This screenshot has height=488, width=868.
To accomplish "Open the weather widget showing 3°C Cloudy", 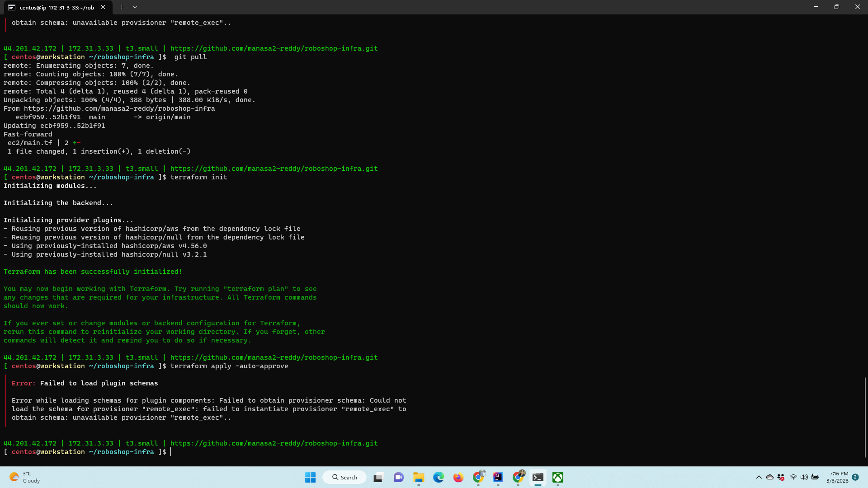I will coord(25,477).
